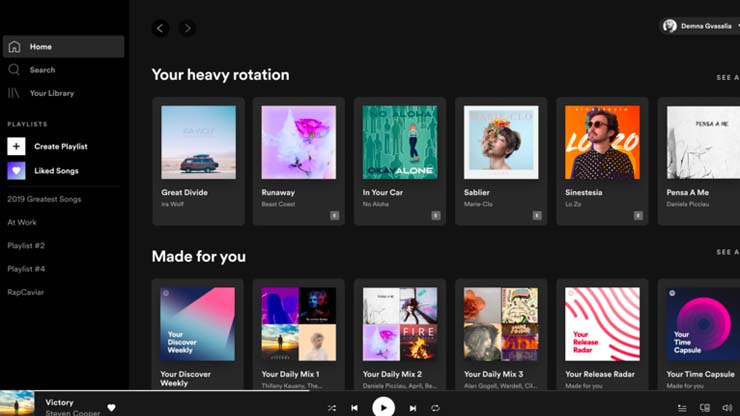This screenshot has width=740, height=416.
Task: Open the Create Playlist label
Action: pyautogui.click(x=61, y=146)
